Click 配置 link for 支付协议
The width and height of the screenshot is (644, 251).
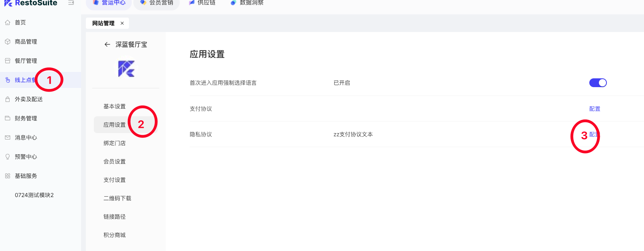tap(594, 109)
